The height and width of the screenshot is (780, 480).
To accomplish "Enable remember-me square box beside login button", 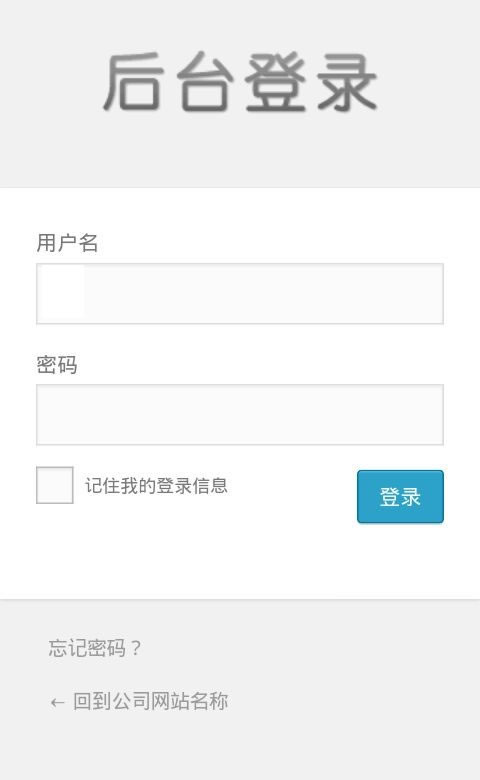I will [55, 485].
